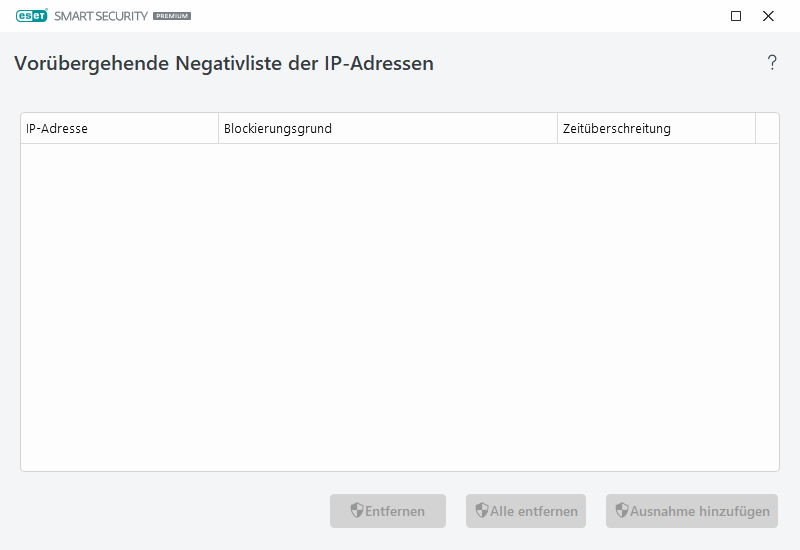Click the PREMIUM badge in title bar

pyautogui.click(x=172, y=16)
